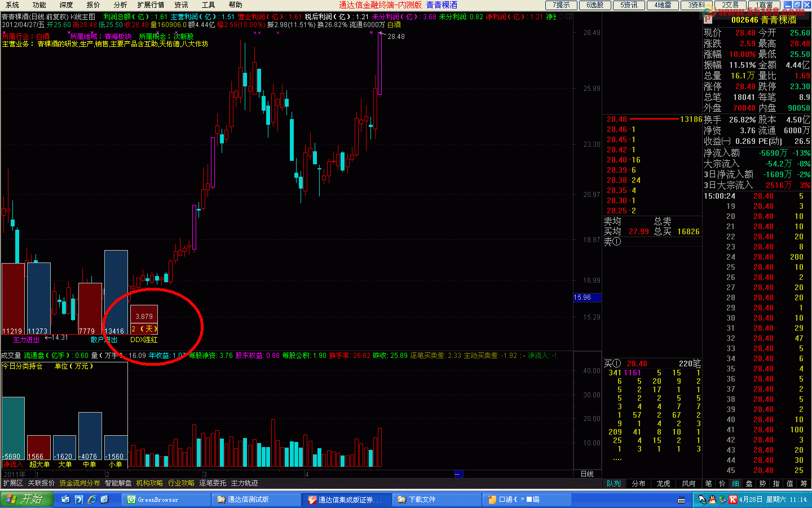The height and width of the screenshot is (508, 812).
Task: Open the 功能 menu
Action: [x=39, y=5]
